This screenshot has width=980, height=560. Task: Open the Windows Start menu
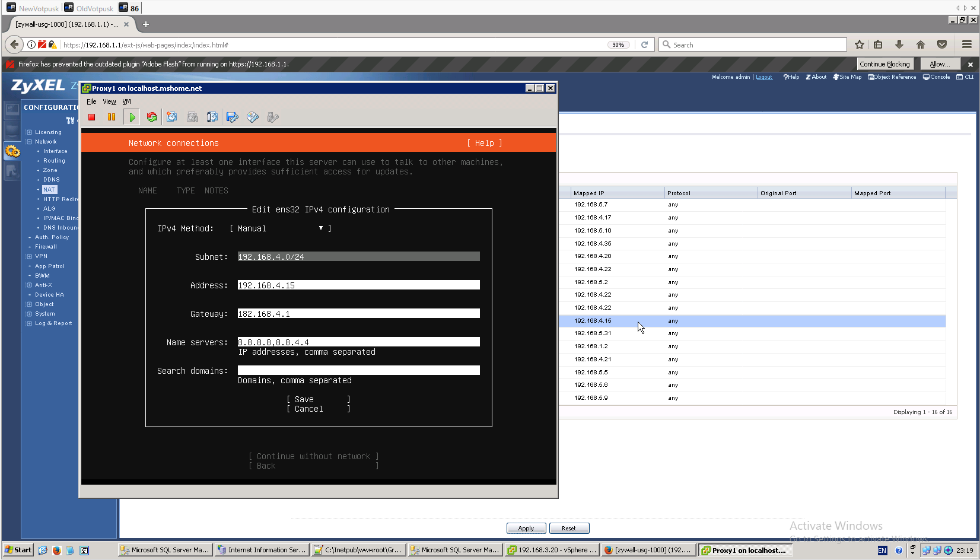tap(18, 550)
